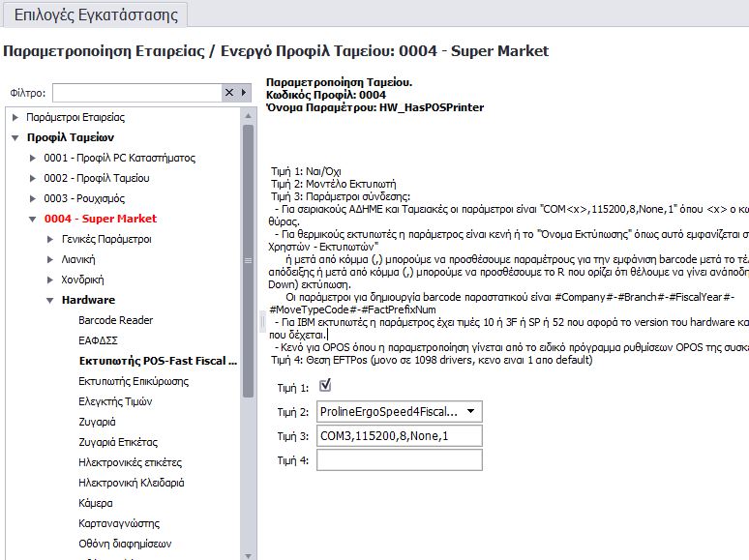Open the Ζυγαριά hardware setting
The height and width of the screenshot is (560, 749).
(x=97, y=422)
